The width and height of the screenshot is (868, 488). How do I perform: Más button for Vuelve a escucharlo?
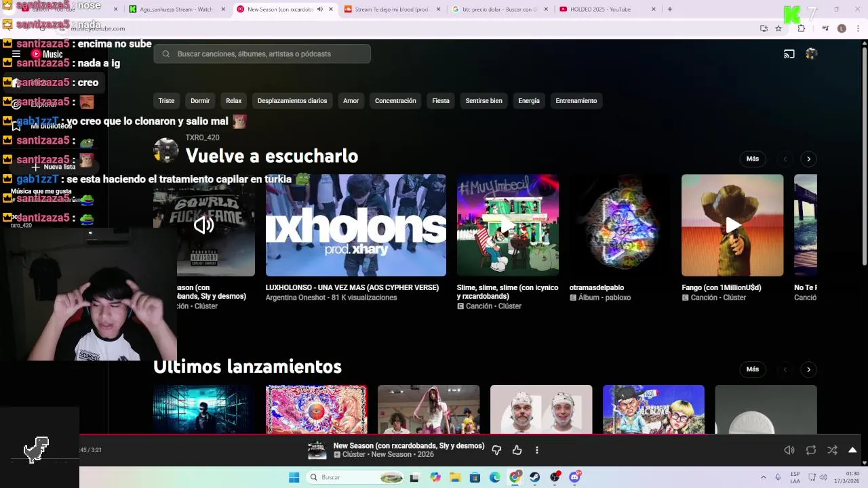click(753, 159)
